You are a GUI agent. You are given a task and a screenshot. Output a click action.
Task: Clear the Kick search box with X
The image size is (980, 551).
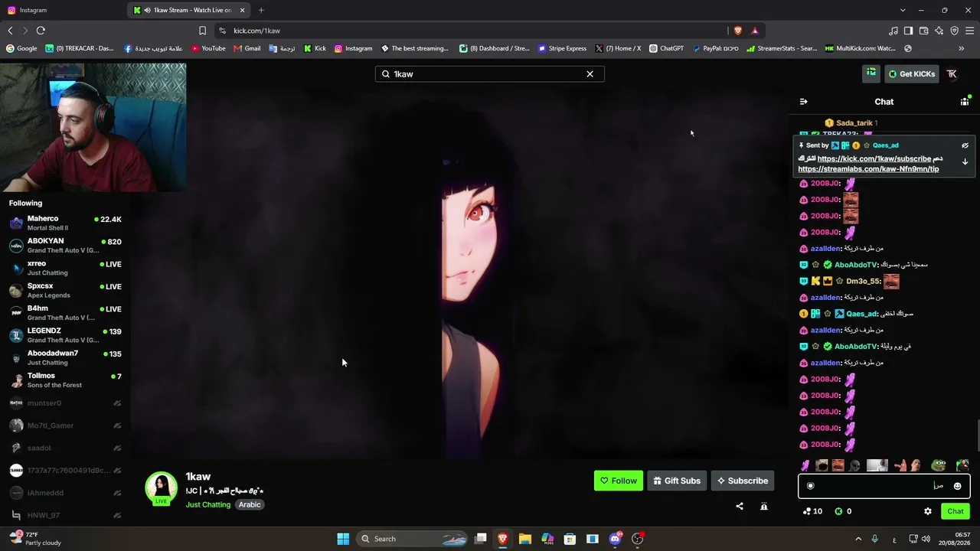[590, 74]
